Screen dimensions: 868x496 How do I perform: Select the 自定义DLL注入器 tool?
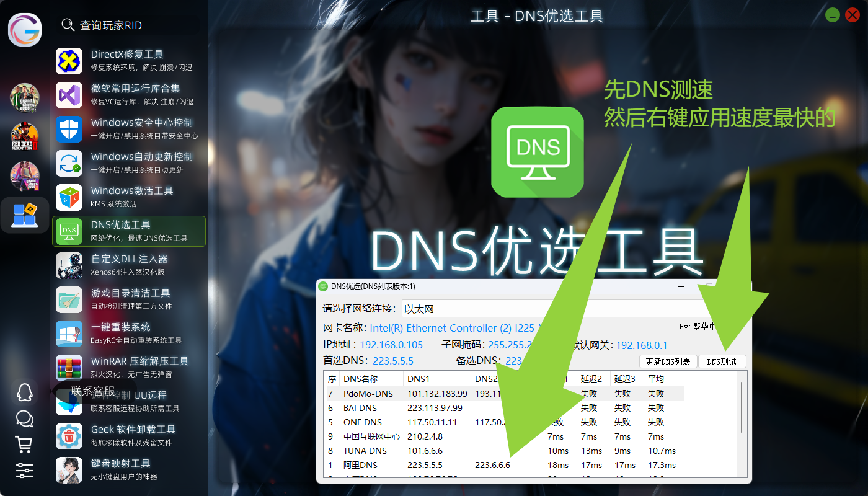point(129,265)
